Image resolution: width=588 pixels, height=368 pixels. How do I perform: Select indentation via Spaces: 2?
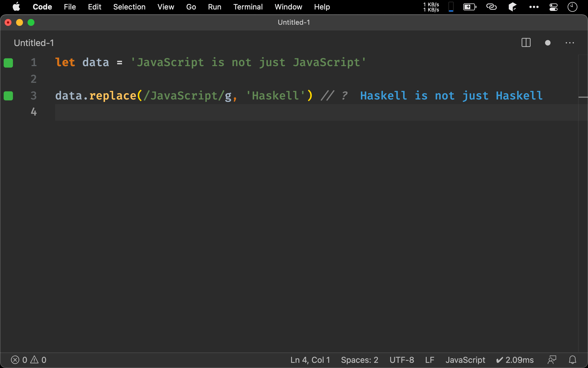[x=359, y=360]
